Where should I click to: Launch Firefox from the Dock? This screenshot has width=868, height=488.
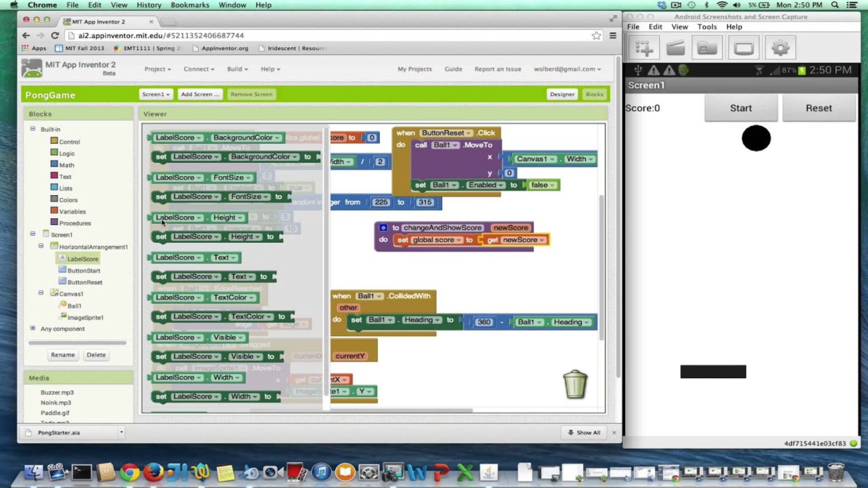(153, 473)
